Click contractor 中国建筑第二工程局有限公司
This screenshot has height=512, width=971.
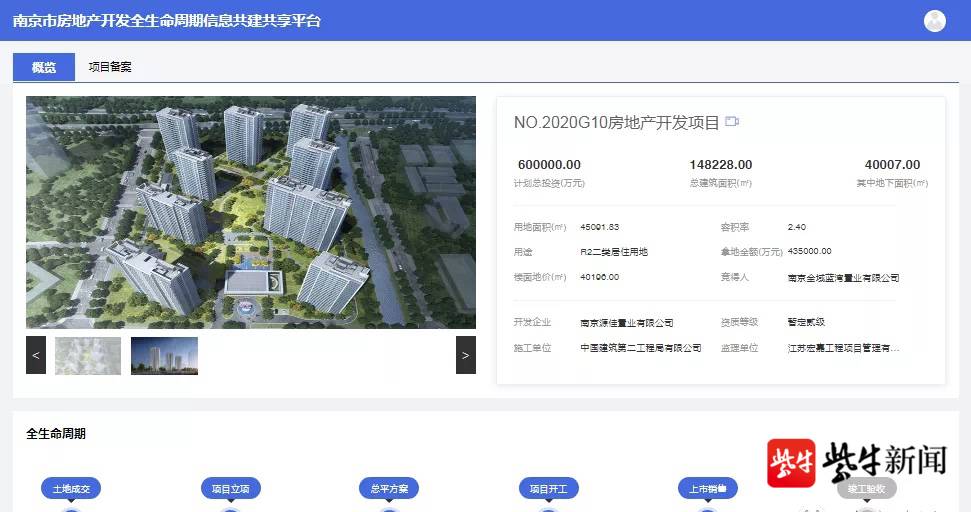(640, 348)
